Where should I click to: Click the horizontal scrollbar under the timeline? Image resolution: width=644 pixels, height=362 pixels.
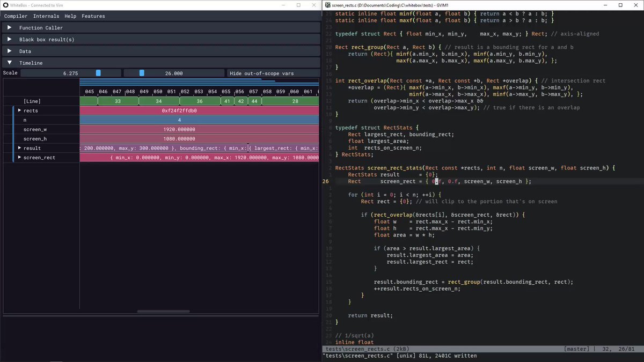tap(163, 311)
